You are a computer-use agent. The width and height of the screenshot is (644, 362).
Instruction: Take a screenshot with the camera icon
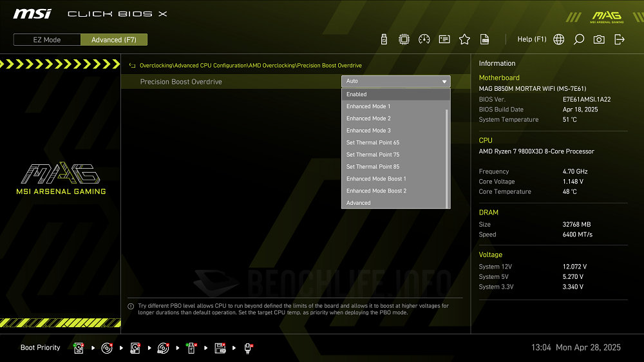[599, 39]
